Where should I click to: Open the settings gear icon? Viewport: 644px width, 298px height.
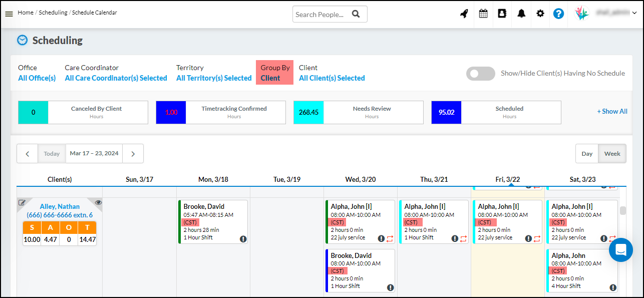(540, 14)
